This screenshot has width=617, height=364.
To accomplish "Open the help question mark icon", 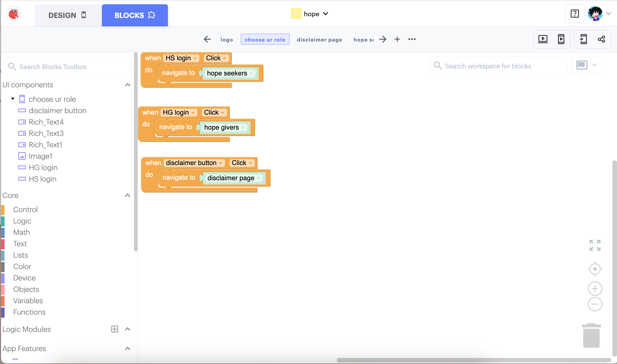I will (575, 14).
